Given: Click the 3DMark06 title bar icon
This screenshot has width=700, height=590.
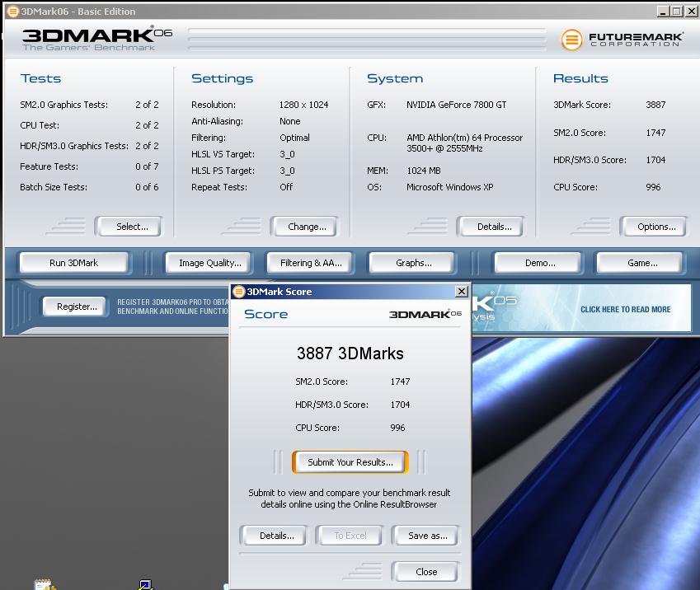Looking at the screenshot, I should tap(13, 12).
